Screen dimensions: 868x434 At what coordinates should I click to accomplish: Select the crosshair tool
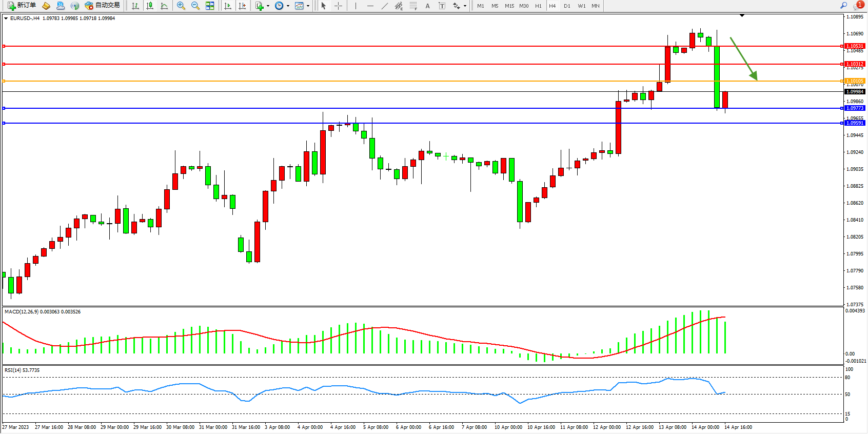(338, 6)
